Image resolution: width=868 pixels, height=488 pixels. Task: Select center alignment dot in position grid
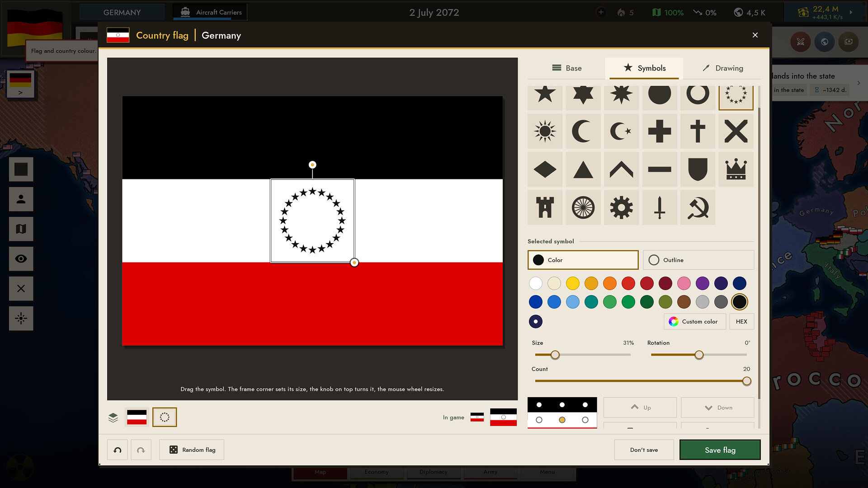tap(562, 420)
